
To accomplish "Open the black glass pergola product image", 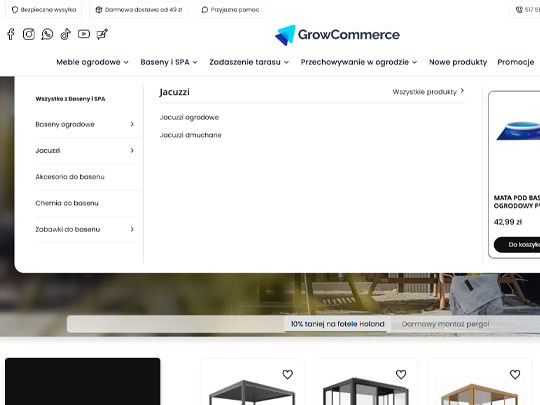I will pos(366,392).
